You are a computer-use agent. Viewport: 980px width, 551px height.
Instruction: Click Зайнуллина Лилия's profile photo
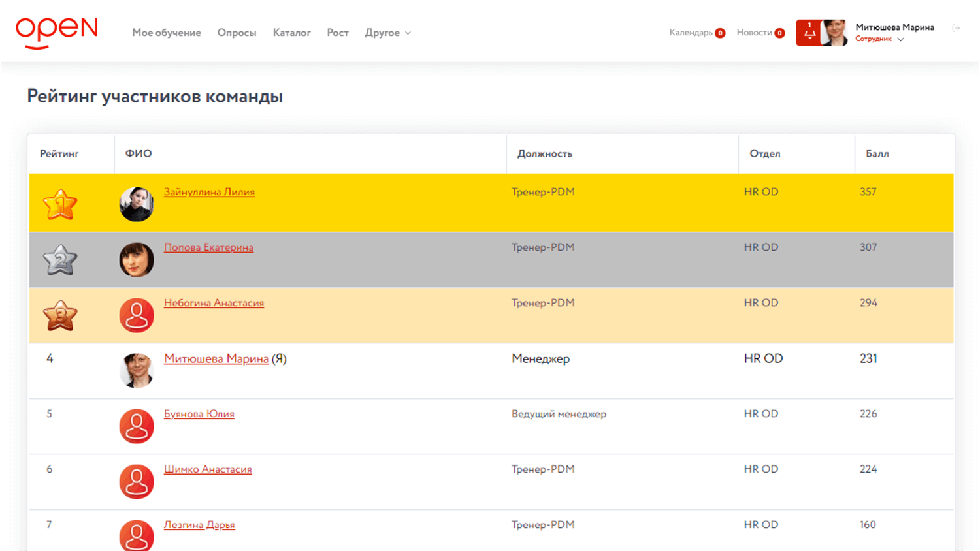(137, 204)
